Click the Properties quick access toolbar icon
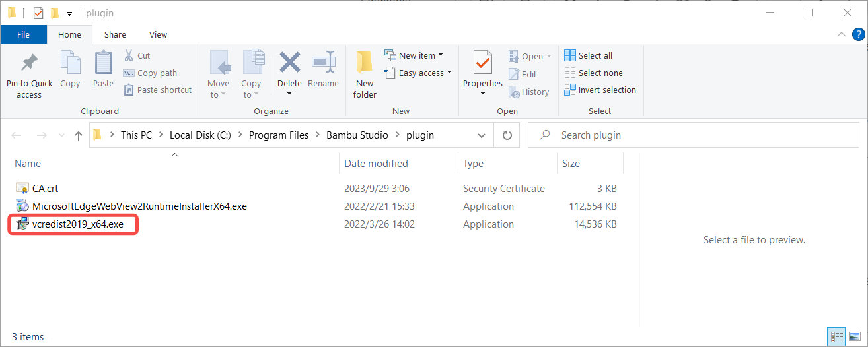Screen dimensions: 868x347 click(x=38, y=13)
